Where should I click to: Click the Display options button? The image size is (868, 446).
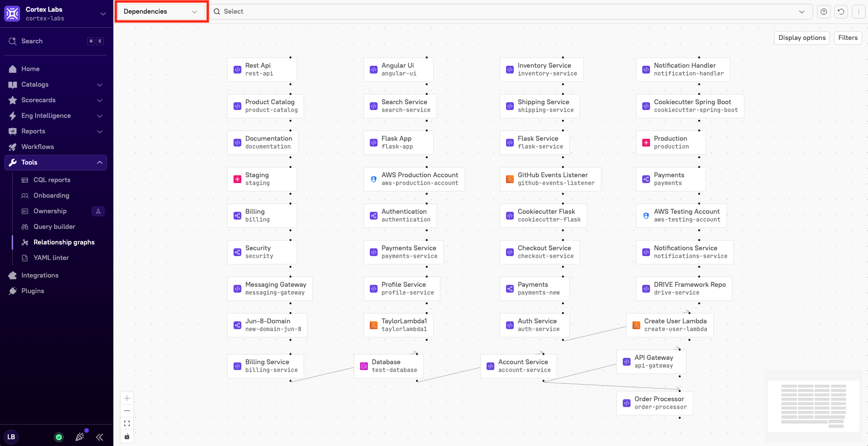[x=802, y=38]
